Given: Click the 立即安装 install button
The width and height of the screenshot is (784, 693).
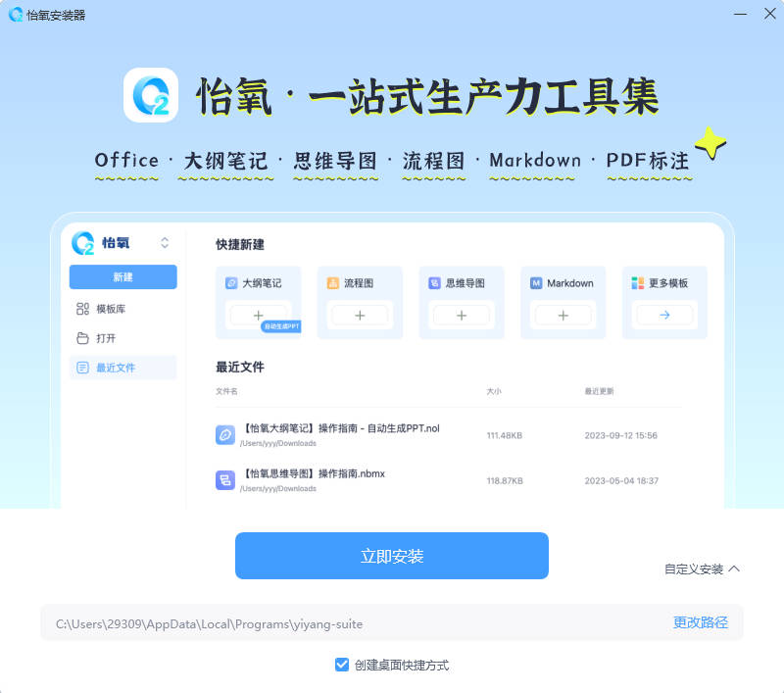Looking at the screenshot, I should point(391,556).
